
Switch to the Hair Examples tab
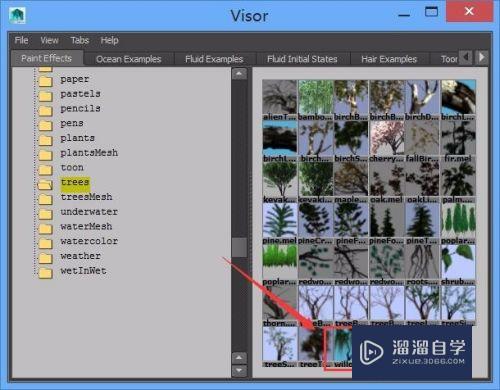pyautogui.click(x=389, y=59)
